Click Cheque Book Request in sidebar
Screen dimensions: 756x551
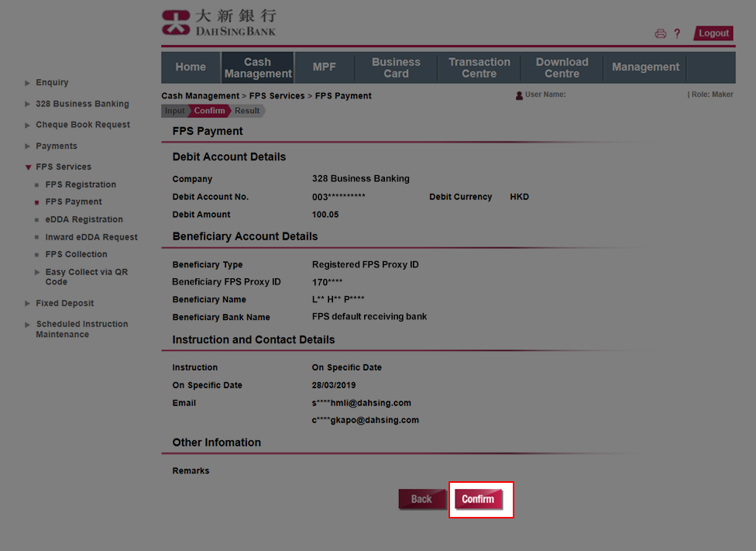(x=83, y=125)
